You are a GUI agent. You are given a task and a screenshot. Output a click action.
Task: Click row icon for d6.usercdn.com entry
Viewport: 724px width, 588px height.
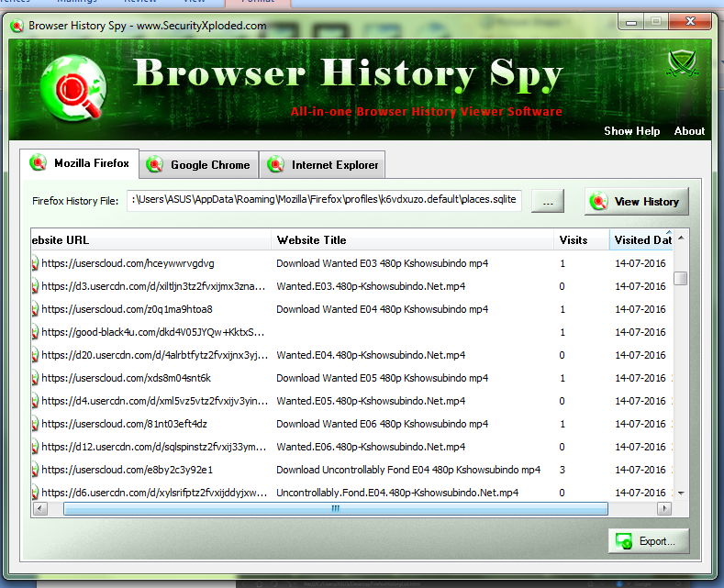(35, 493)
